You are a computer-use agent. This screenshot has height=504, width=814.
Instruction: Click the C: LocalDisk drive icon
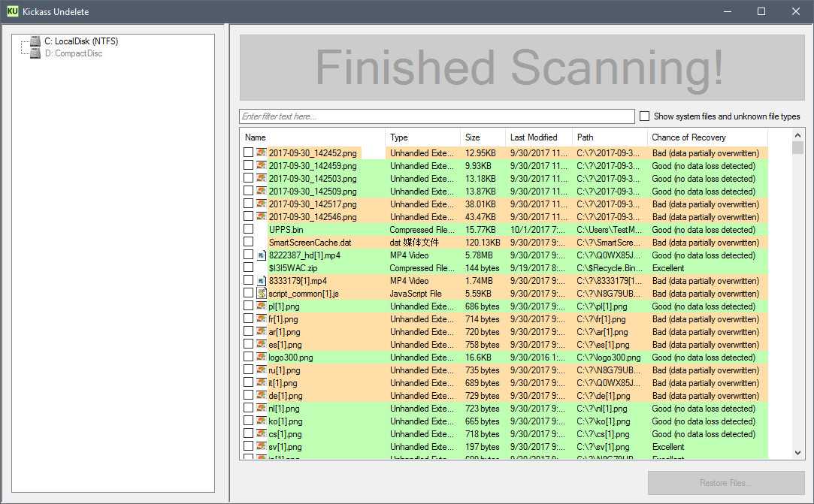pos(35,41)
